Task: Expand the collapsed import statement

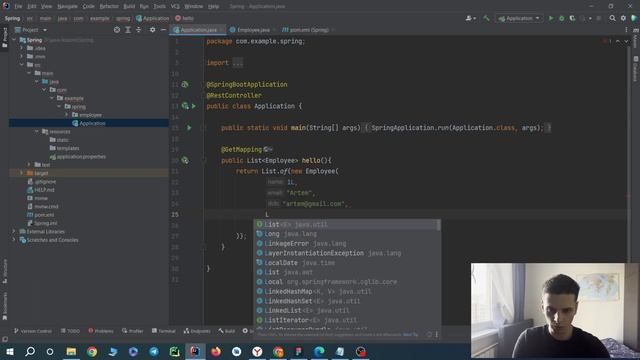Action: 238,63
